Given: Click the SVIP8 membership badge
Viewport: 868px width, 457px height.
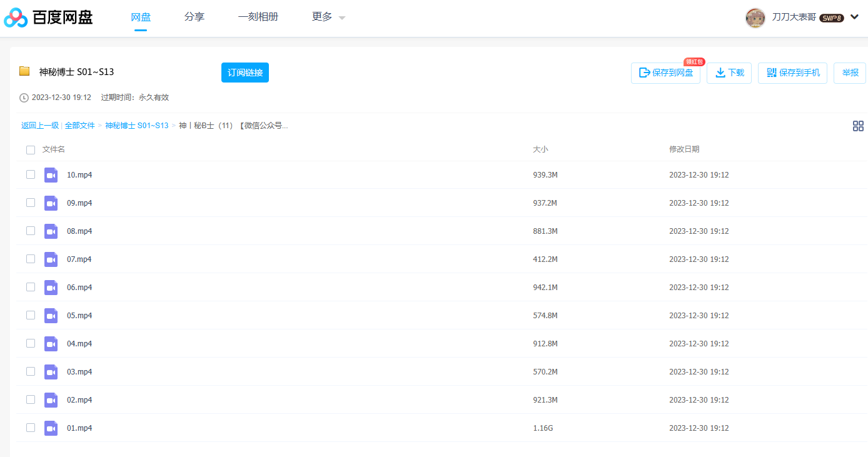Looking at the screenshot, I should pos(831,18).
